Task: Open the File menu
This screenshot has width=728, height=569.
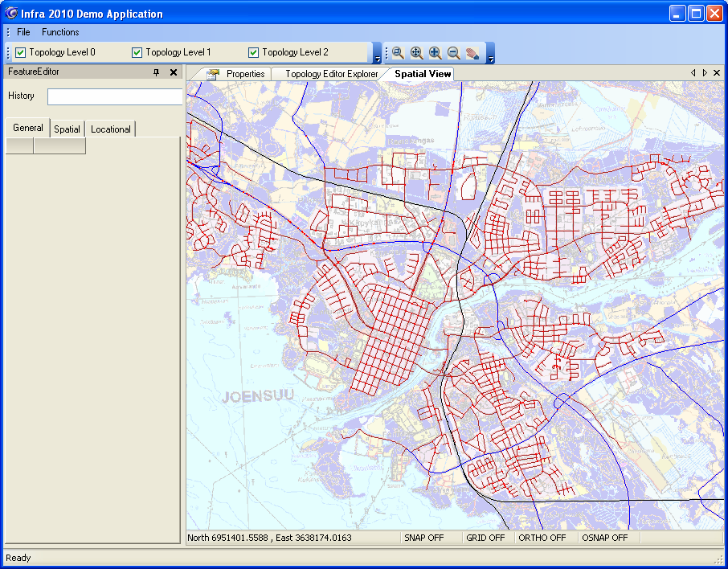Action: point(23,32)
